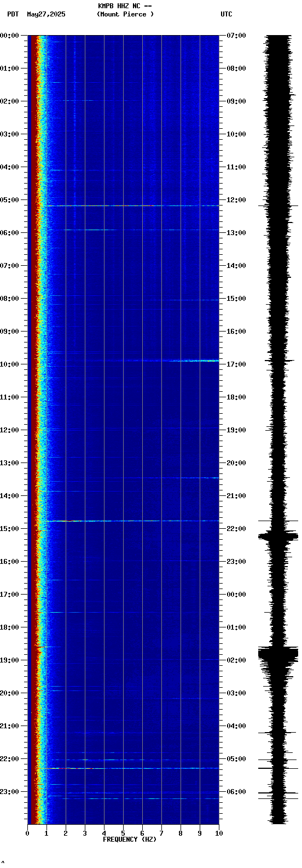Click the 21:00 UTC time label

click(x=236, y=496)
